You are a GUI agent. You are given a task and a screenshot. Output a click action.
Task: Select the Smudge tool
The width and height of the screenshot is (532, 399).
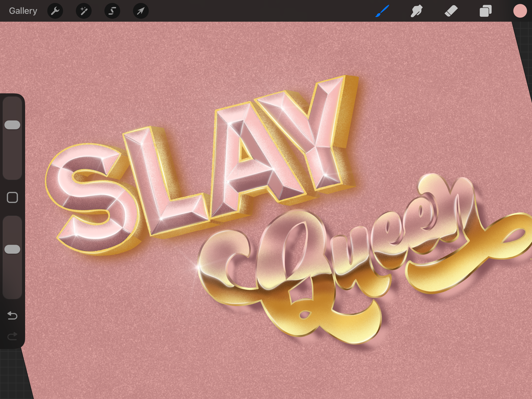(x=416, y=11)
